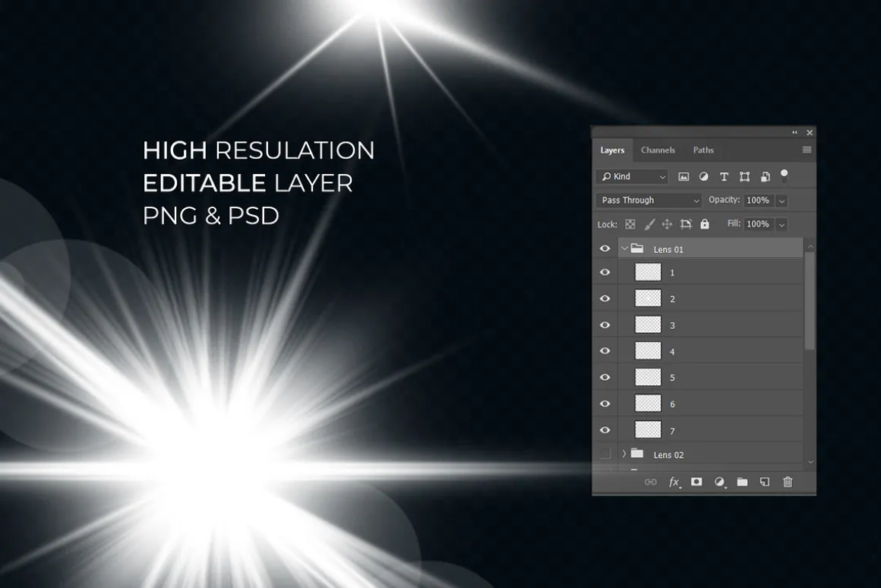Open the Fill slider dropdown arrow
Image resolution: width=881 pixels, height=588 pixels.
coord(782,224)
